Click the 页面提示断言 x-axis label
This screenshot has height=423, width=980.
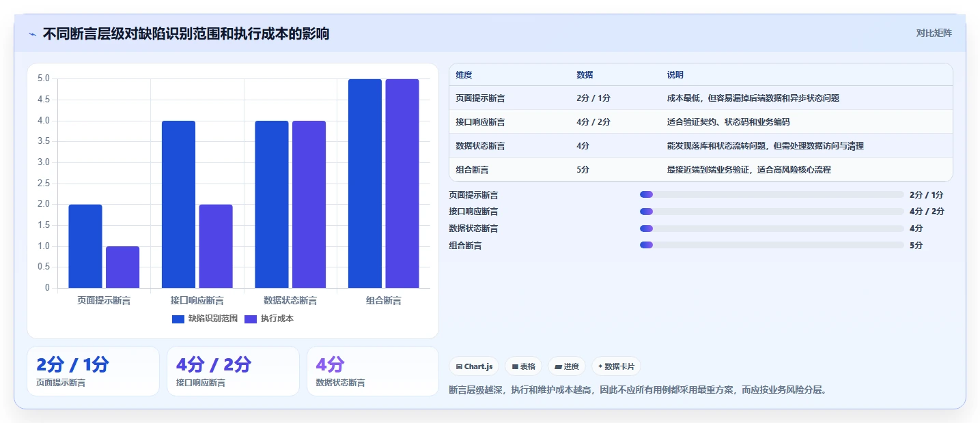(x=104, y=300)
